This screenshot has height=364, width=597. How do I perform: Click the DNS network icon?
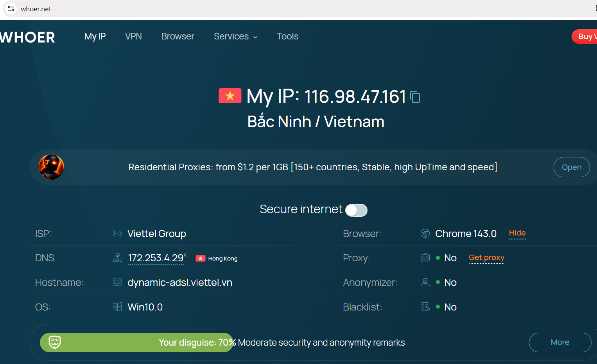(x=117, y=258)
